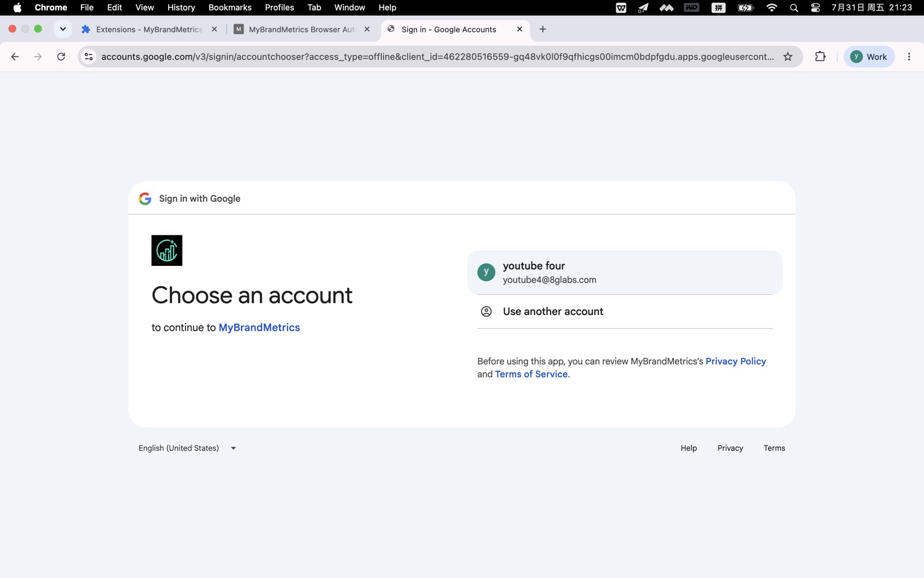The image size is (924, 578).
Task: Reload the current page
Action: [x=61, y=57]
